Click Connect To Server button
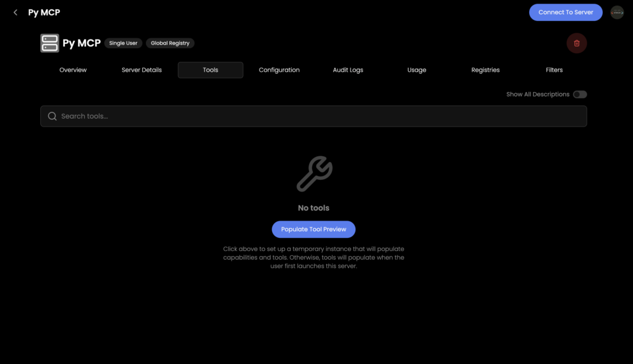The width and height of the screenshot is (633, 364). 566,12
